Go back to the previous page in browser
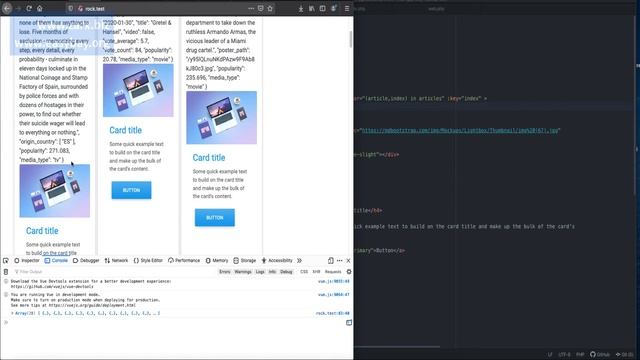This screenshot has width=640, height=360. click(7, 8)
